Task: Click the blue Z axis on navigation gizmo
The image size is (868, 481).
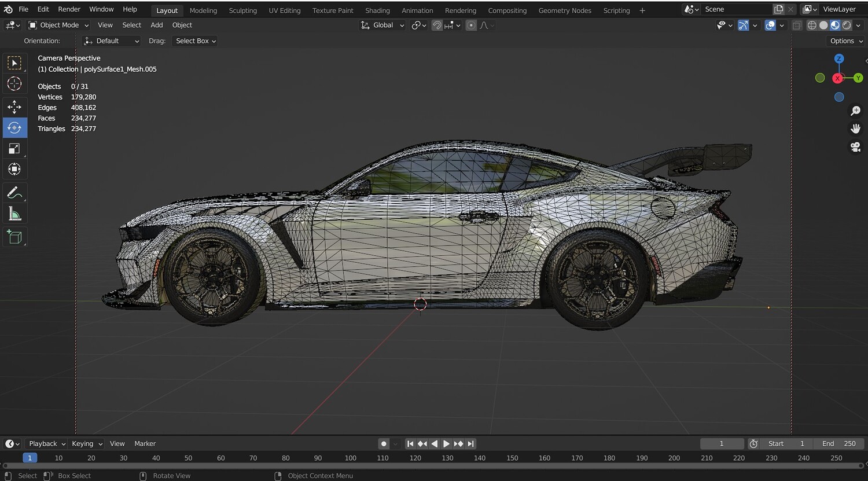Action: click(839, 59)
